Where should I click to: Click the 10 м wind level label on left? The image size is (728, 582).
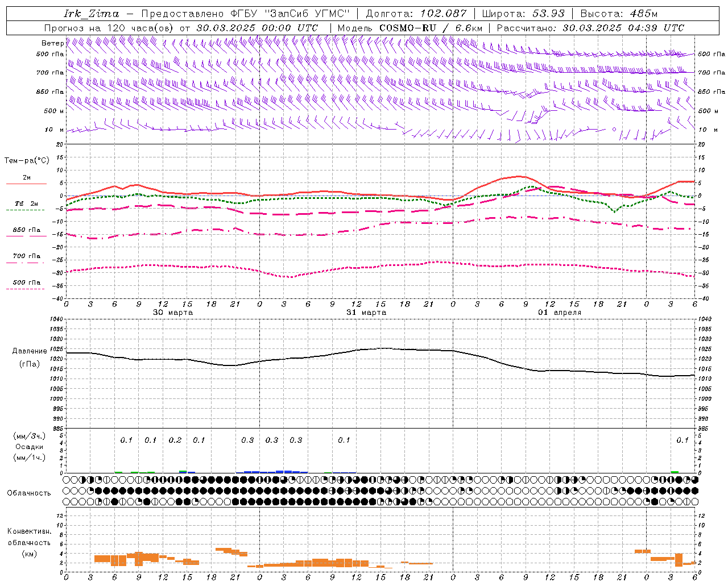pyautogui.click(x=55, y=130)
